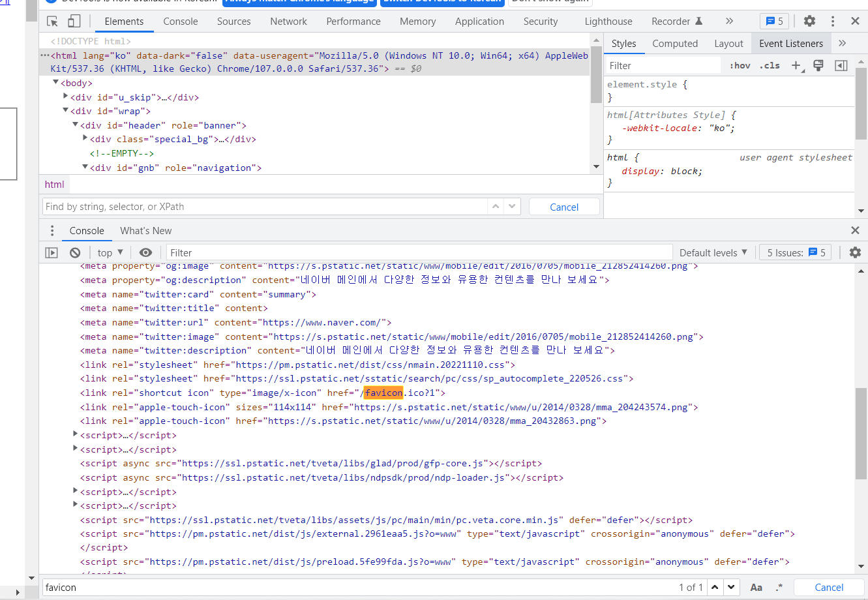
Task: Select the Event Listeners pane tab
Action: pos(791,43)
